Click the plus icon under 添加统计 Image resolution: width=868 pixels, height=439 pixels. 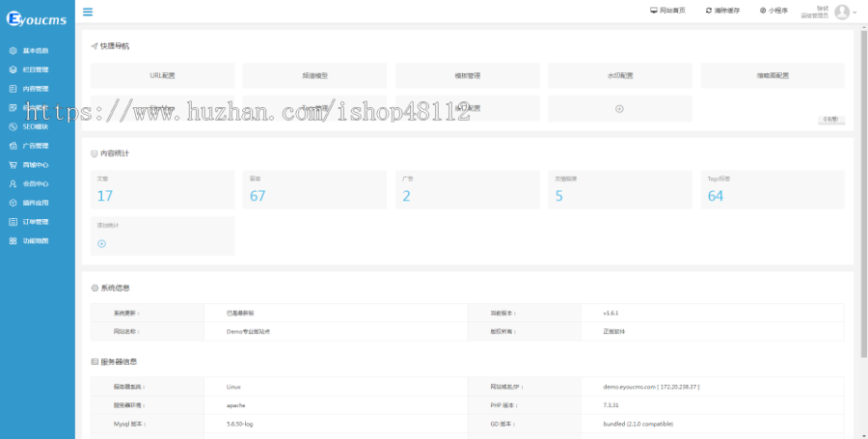102,243
